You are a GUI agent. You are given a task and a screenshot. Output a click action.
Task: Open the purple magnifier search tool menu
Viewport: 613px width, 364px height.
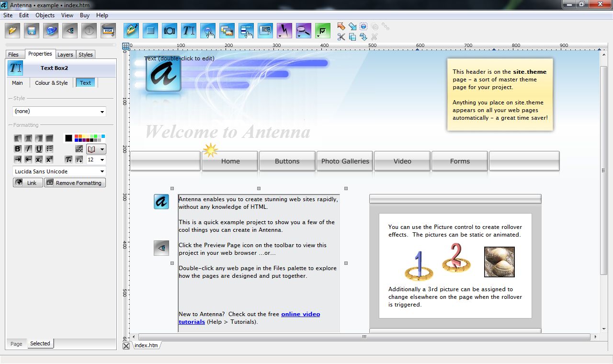click(304, 31)
